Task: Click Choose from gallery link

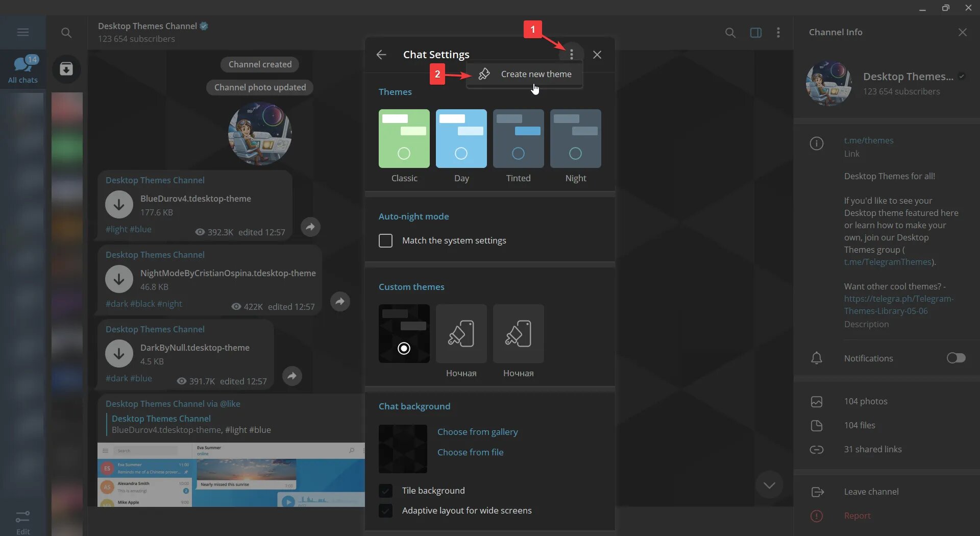Action: coord(478,432)
